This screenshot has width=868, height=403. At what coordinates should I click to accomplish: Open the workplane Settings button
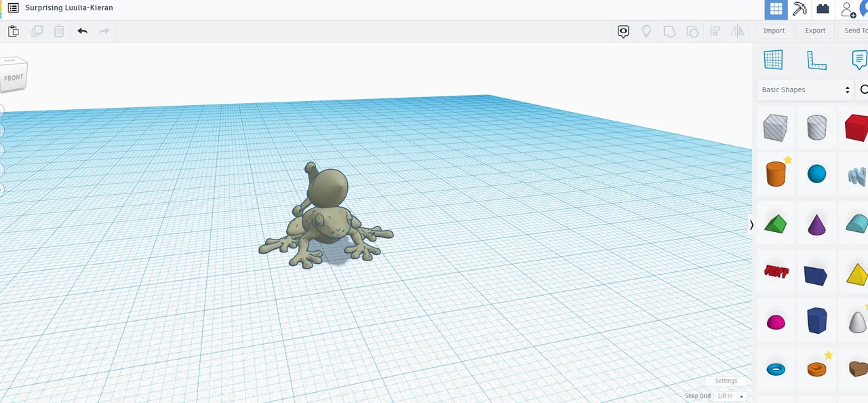pyautogui.click(x=726, y=381)
